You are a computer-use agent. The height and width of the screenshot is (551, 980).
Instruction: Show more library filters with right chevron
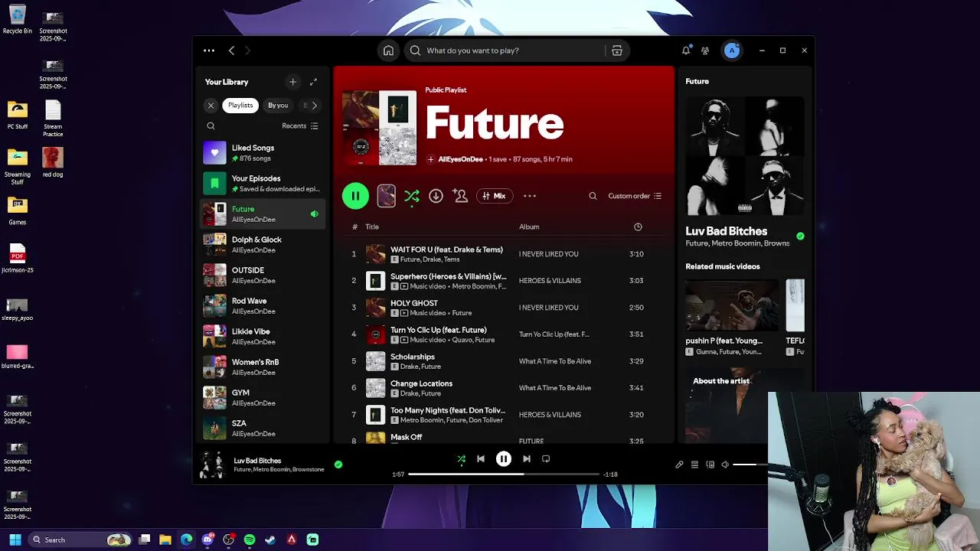(x=314, y=106)
